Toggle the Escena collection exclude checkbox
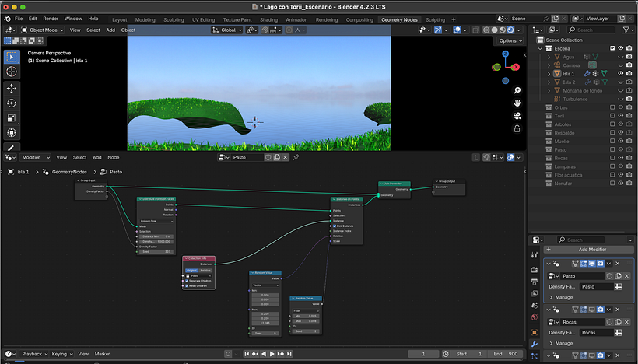Image resolution: width=638 pixels, height=364 pixels. 612,48
